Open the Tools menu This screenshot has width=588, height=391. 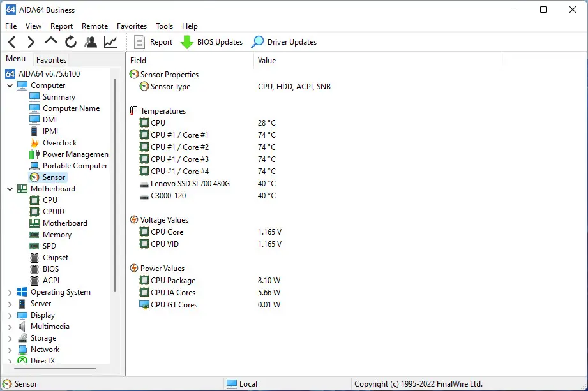[x=164, y=26]
